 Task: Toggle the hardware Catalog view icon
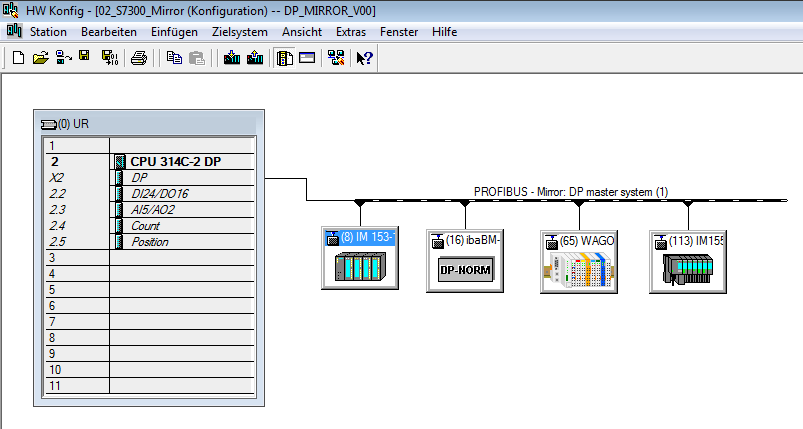pos(285,58)
